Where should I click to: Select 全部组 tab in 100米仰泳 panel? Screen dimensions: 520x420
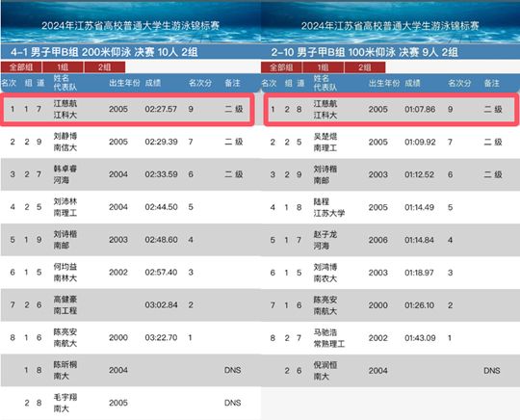coord(281,67)
